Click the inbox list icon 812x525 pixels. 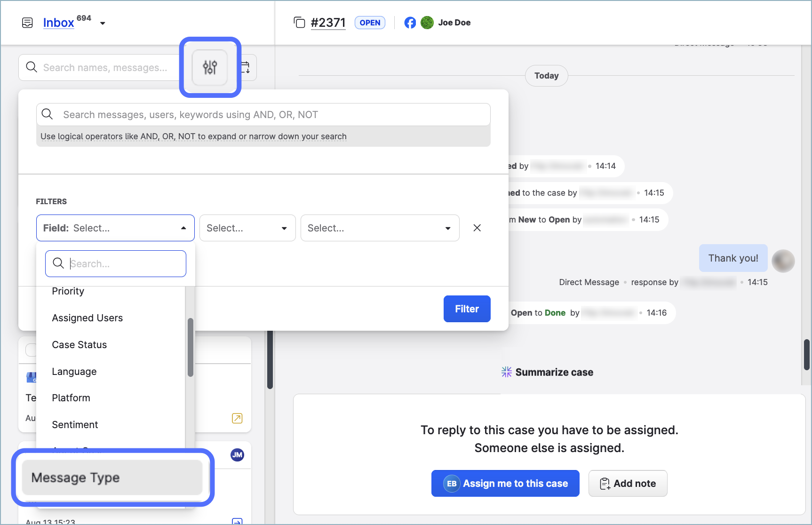(27, 23)
